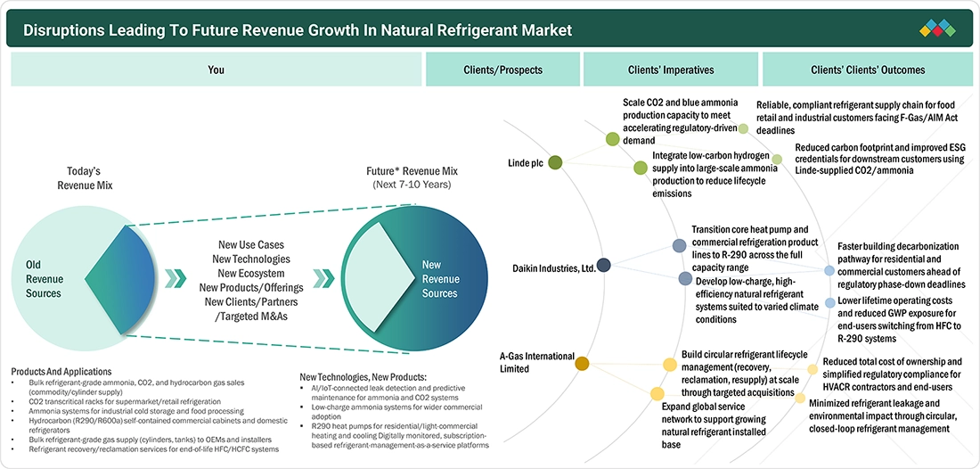Click the light blue dot for Faster building decarbonization
980x469 pixels.
(829, 271)
